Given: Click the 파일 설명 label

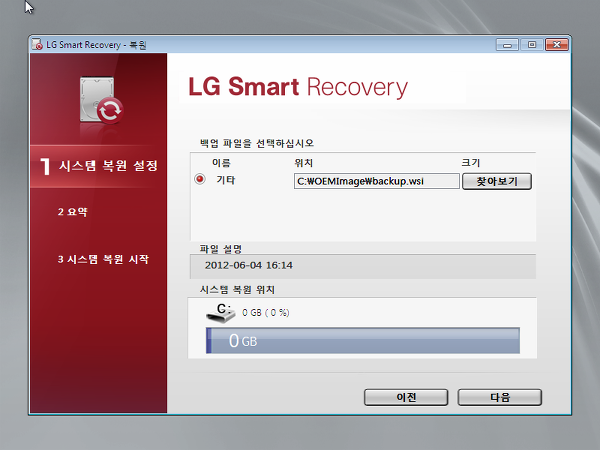Looking at the screenshot, I should pyautogui.click(x=221, y=249).
